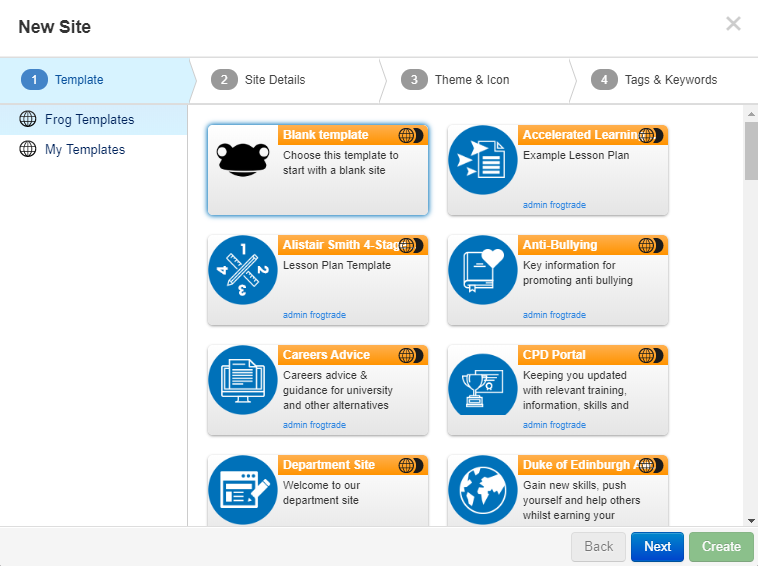Pick the Alistair Smith 4-Stage icon
758x566 pixels.
point(243,270)
